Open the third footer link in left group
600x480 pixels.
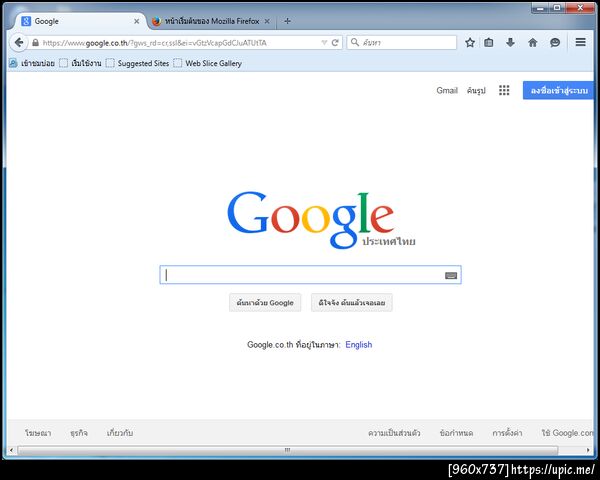(120, 433)
